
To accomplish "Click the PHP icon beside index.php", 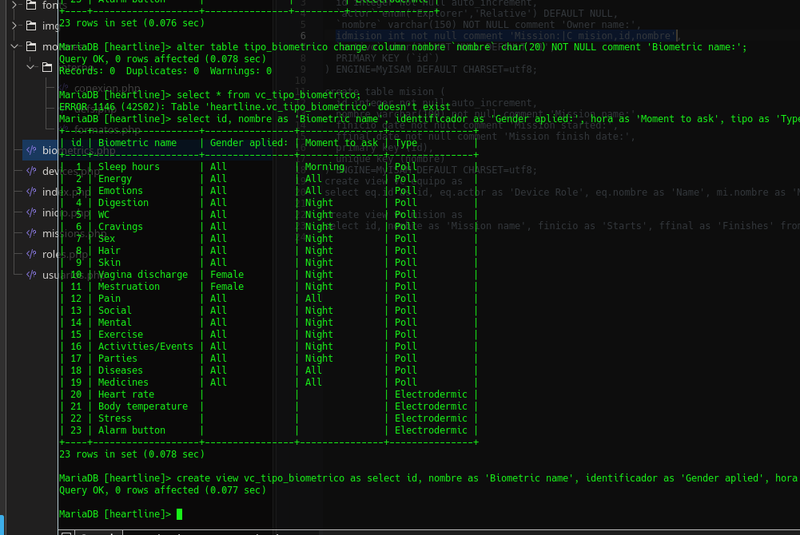I will coord(32,192).
